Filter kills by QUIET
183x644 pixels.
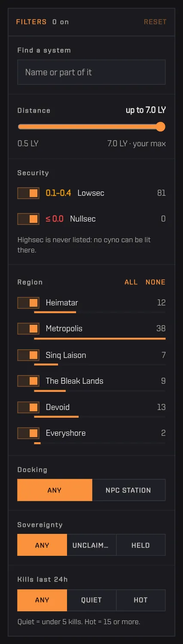click(91, 600)
